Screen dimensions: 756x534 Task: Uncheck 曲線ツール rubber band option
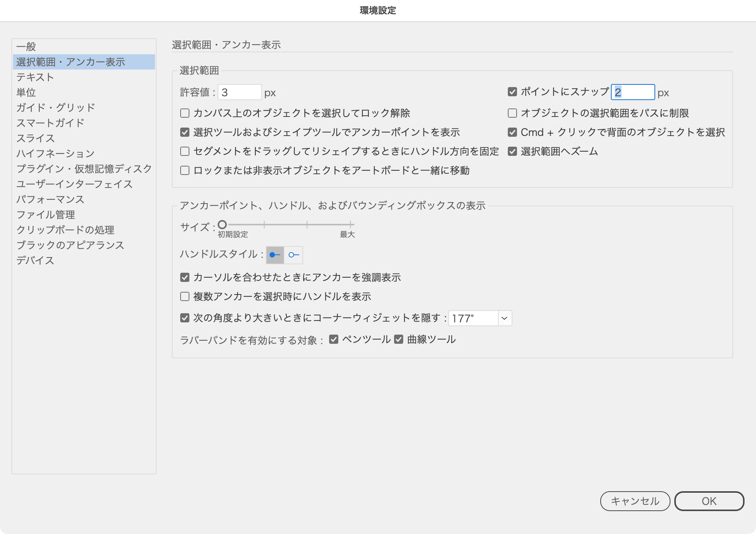[399, 339]
